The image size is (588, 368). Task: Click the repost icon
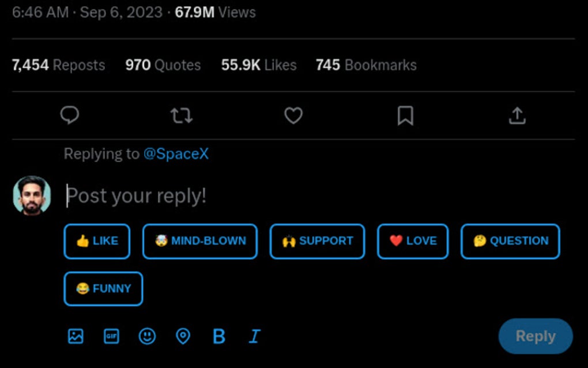(182, 115)
